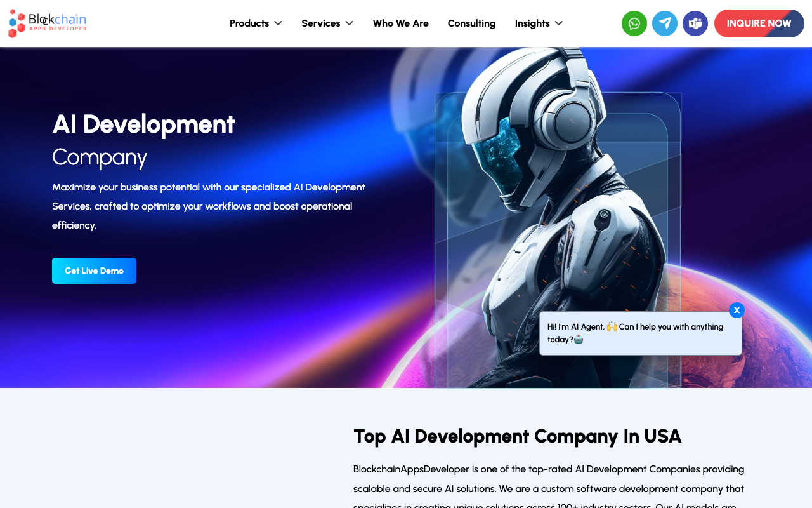Close the AI Agent chat bubble

737,311
